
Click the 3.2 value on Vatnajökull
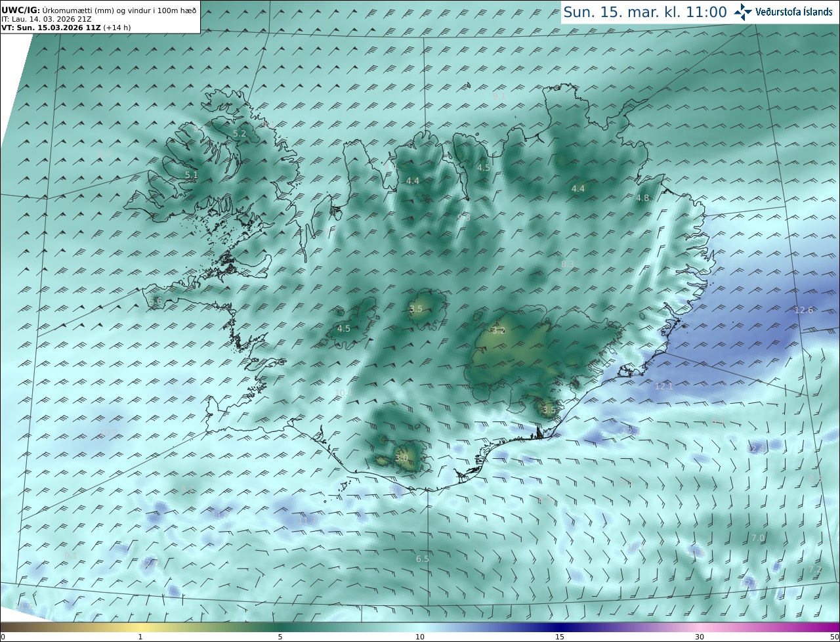499,331
